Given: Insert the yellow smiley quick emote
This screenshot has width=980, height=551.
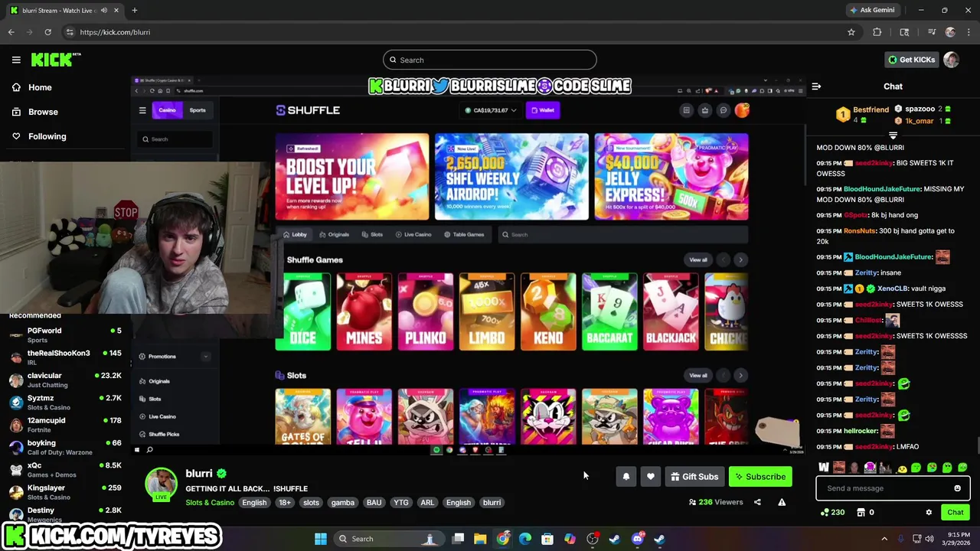Looking at the screenshot, I should (902, 468).
